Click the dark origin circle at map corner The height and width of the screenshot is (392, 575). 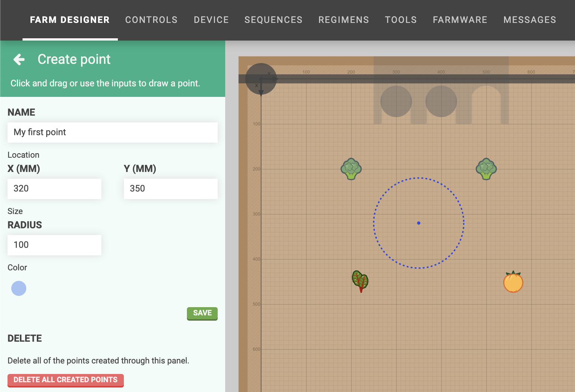coord(261,79)
